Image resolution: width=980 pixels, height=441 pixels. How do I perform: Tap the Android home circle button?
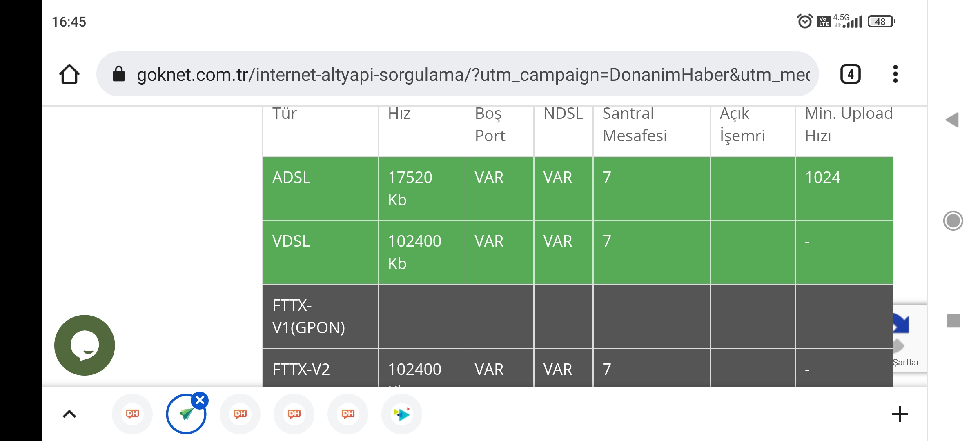tap(953, 221)
